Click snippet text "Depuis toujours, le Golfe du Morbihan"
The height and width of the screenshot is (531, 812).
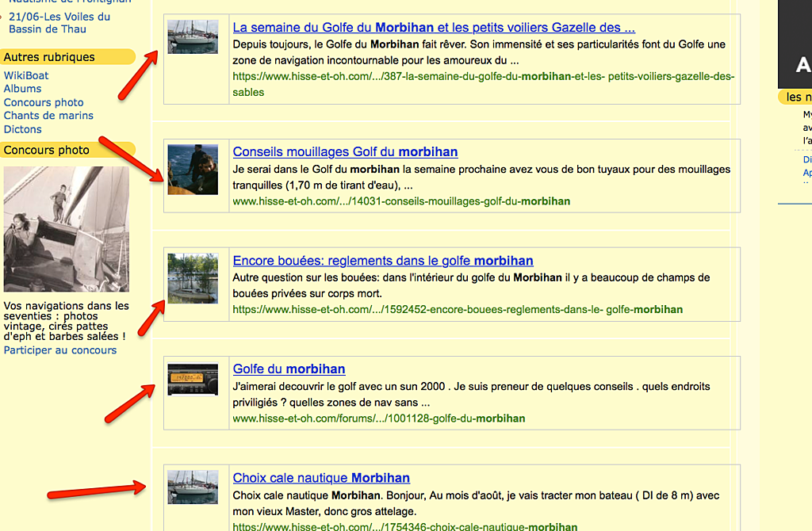click(326, 44)
